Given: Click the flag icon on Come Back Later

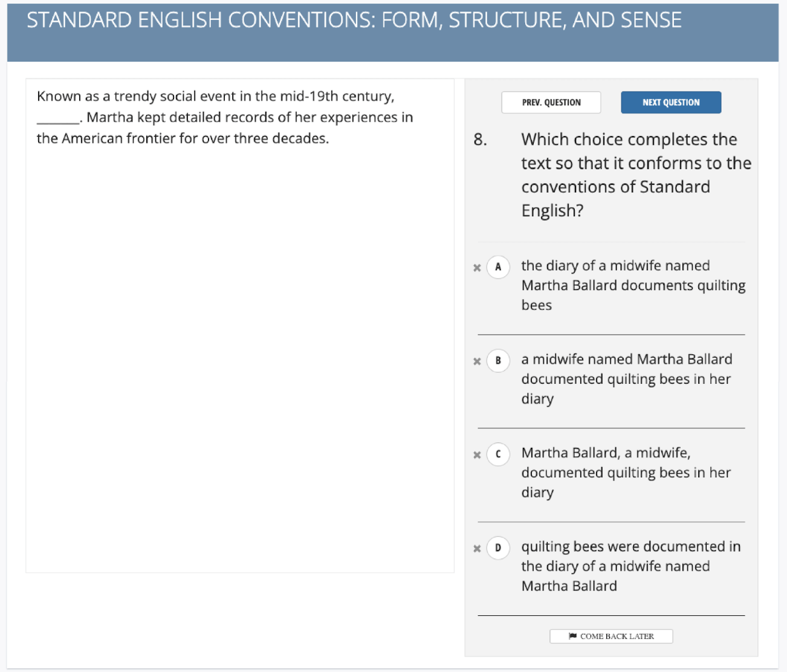Looking at the screenshot, I should point(572,635).
